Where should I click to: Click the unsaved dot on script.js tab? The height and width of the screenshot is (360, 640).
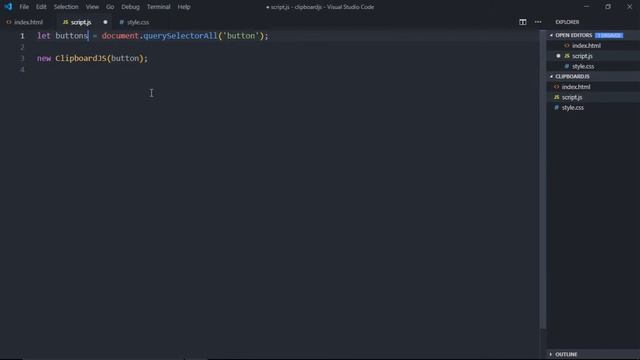click(x=105, y=22)
